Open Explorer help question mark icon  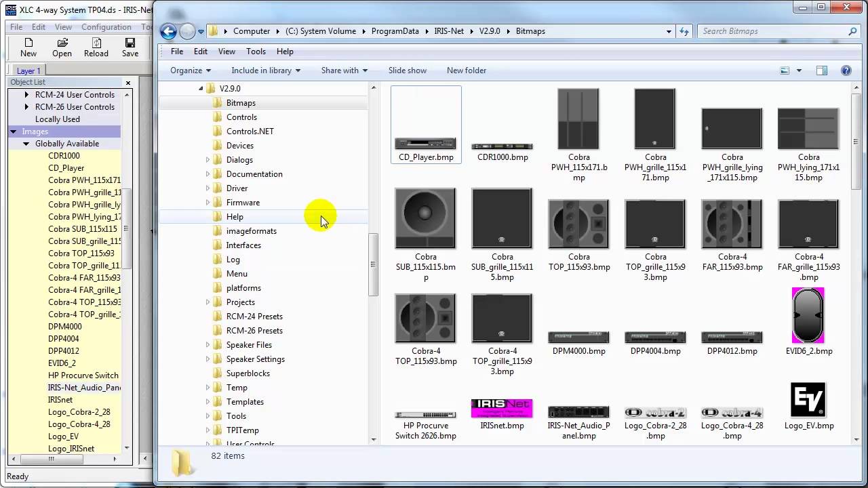pos(846,70)
